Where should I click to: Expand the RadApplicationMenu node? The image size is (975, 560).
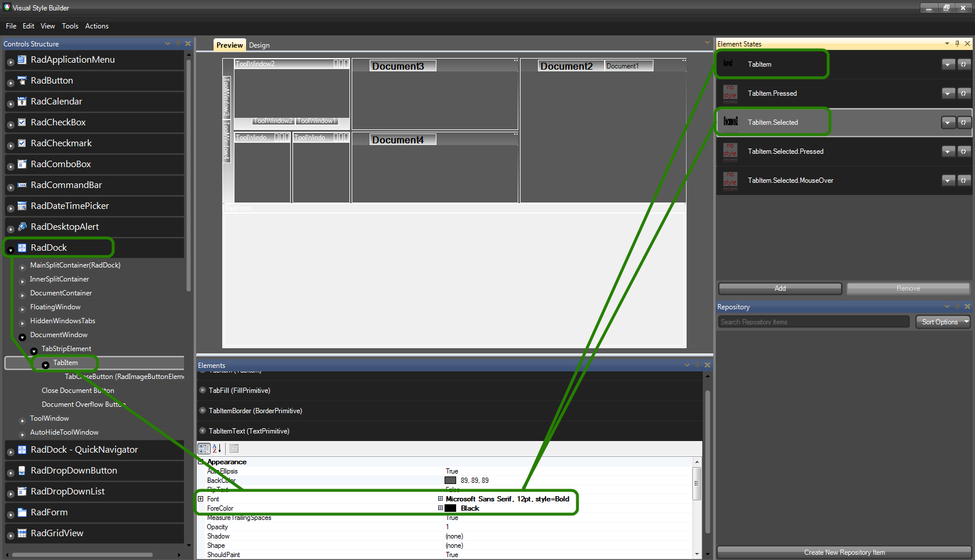[x=10, y=62]
